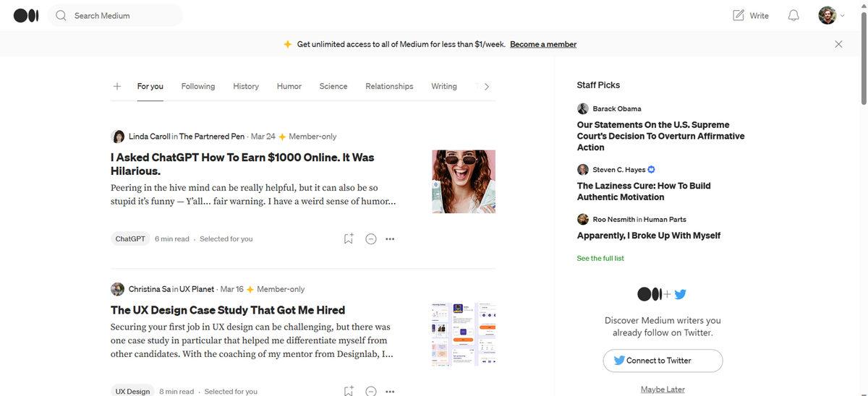
Task: Switch to the Following tab
Action: [198, 86]
